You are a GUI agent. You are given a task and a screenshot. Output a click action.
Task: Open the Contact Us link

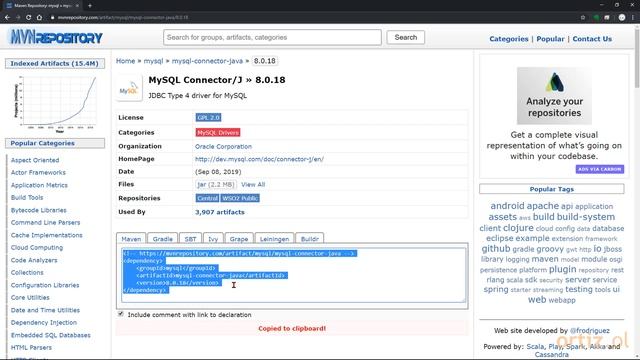pyautogui.click(x=592, y=39)
